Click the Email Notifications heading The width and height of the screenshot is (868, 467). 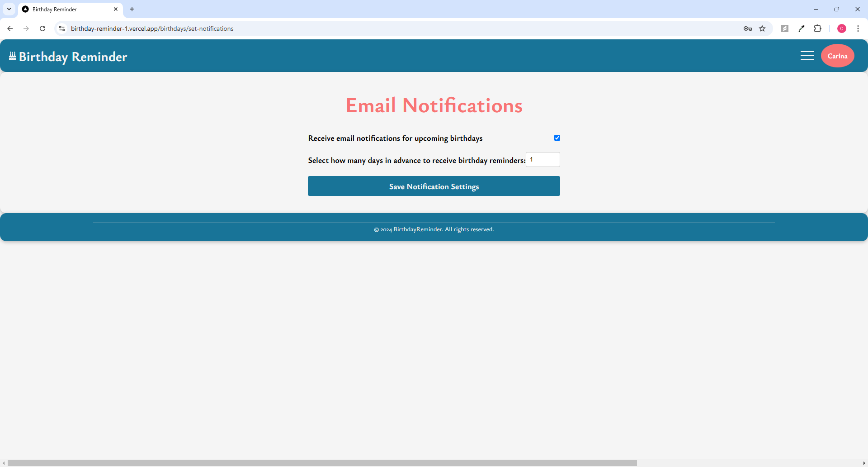(434, 105)
